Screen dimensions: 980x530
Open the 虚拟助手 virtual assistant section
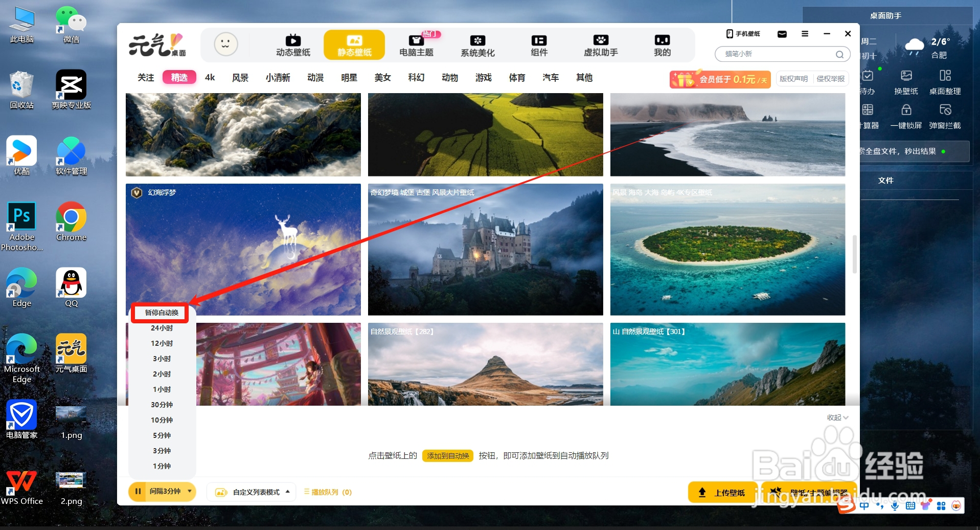click(x=601, y=45)
